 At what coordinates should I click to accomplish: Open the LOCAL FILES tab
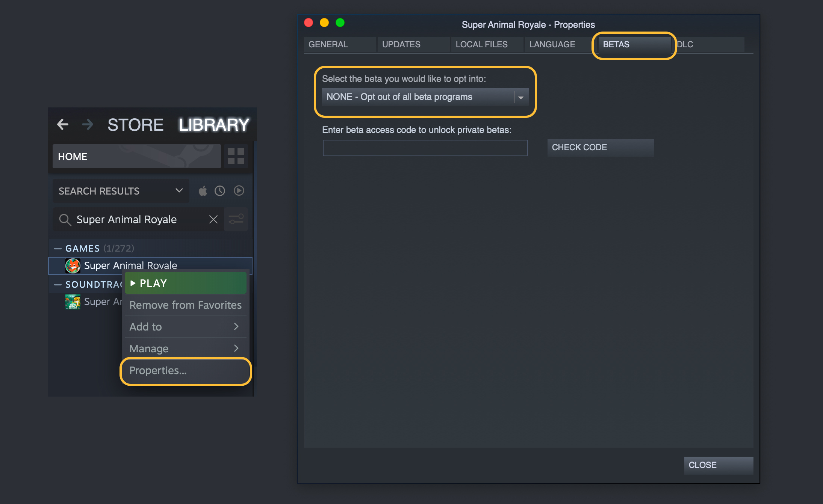[487, 44]
